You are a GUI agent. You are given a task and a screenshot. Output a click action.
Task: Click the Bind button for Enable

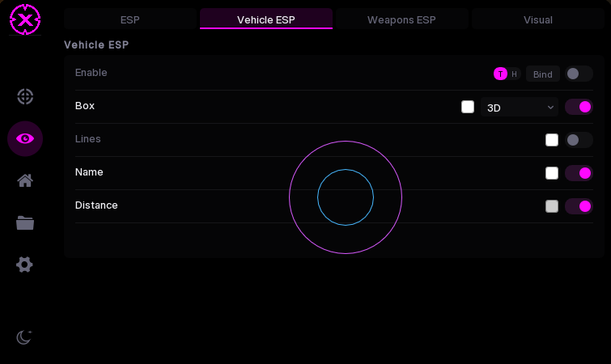[x=543, y=74]
